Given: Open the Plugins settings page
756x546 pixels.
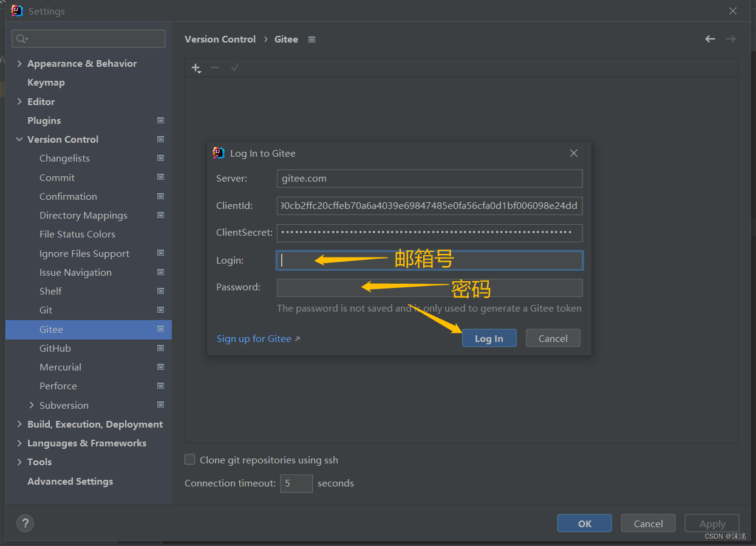Looking at the screenshot, I should (44, 120).
